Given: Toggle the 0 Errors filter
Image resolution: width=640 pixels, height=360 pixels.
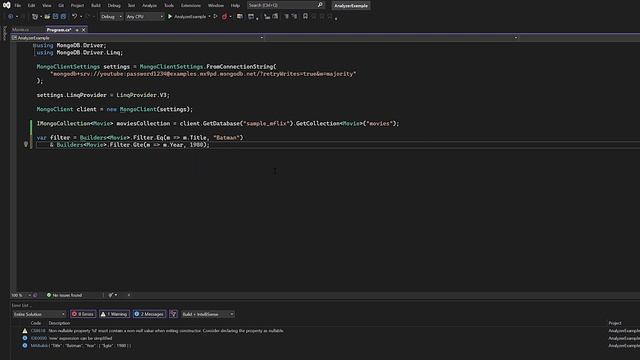Looking at the screenshot, I should [x=83, y=314].
